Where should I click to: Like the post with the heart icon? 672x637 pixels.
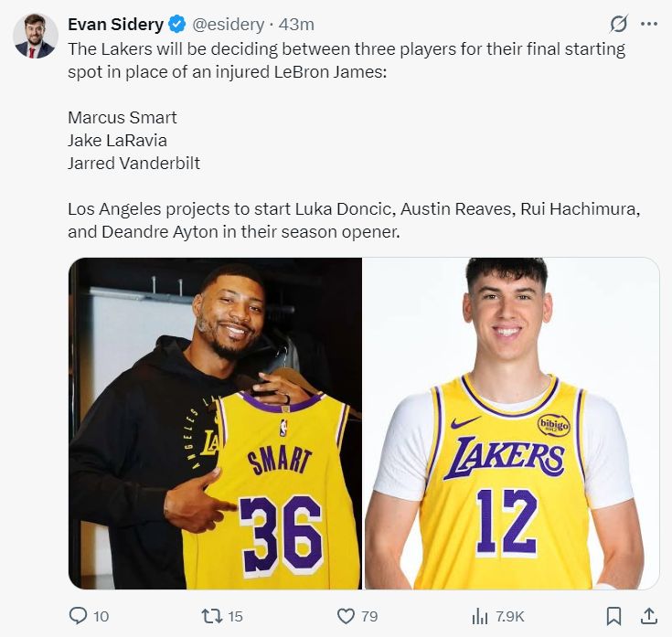click(346, 616)
